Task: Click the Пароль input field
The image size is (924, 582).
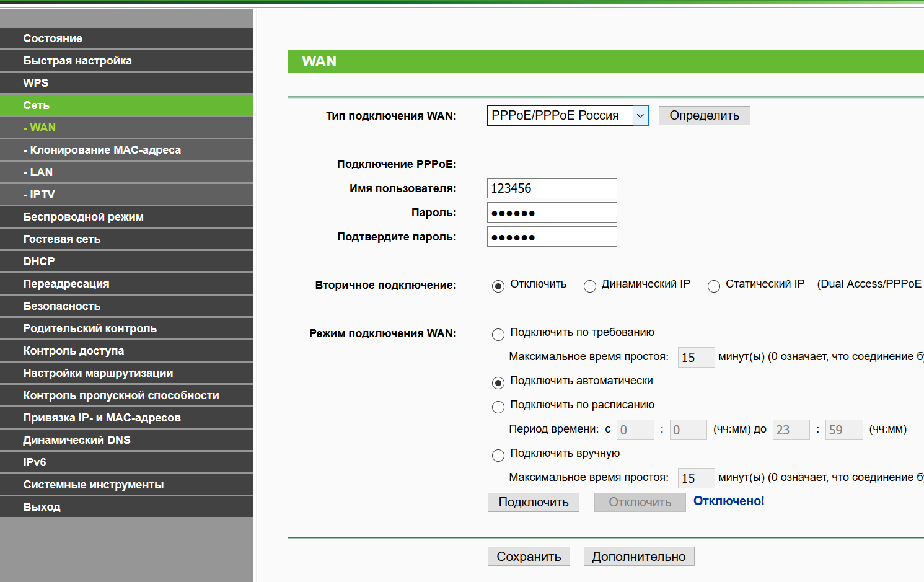Action: [x=552, y=213]
